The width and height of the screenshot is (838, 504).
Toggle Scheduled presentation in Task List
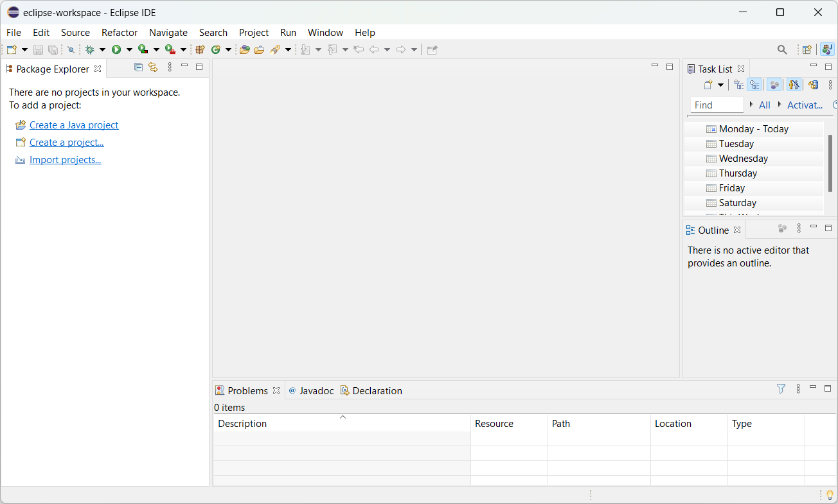coord(754,85)
